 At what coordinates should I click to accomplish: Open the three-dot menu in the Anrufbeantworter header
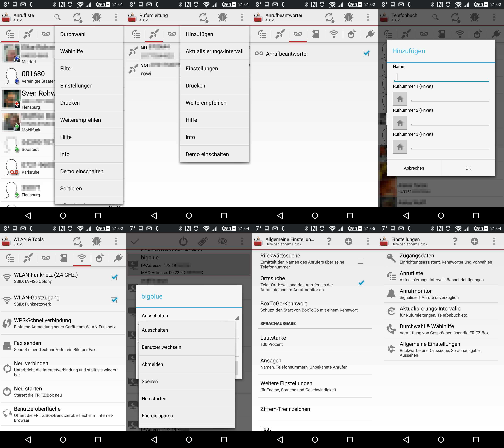pos(368,17)
